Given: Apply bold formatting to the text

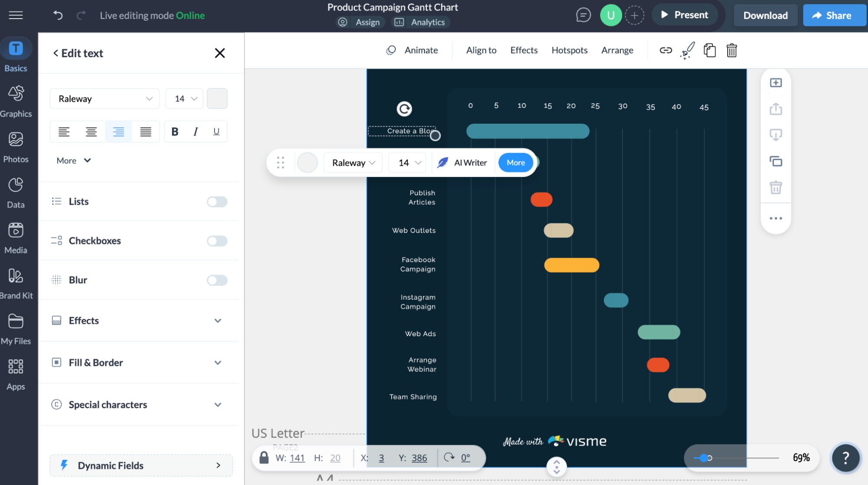Looking at the screenshot, I should [x=174, y=131].
